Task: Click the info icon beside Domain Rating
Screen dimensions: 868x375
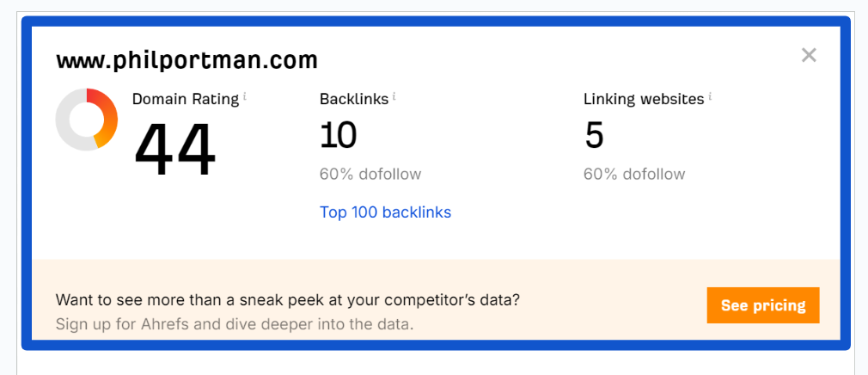Action: [x=245, y=96]
